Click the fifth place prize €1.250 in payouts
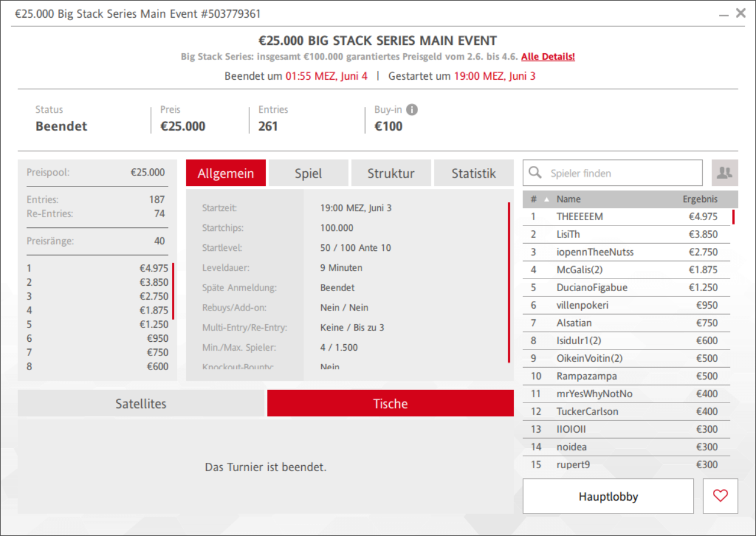The image size is (756, 536). 154,324
